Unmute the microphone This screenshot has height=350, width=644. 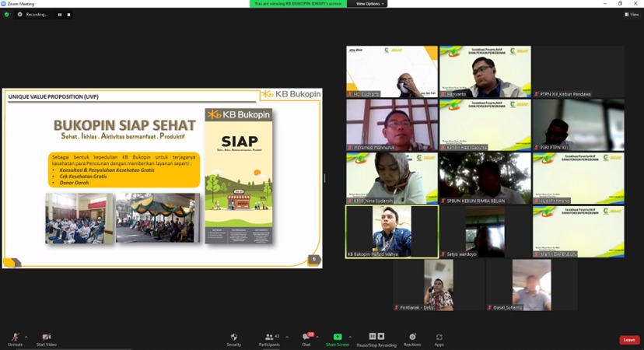pos(15,338)
